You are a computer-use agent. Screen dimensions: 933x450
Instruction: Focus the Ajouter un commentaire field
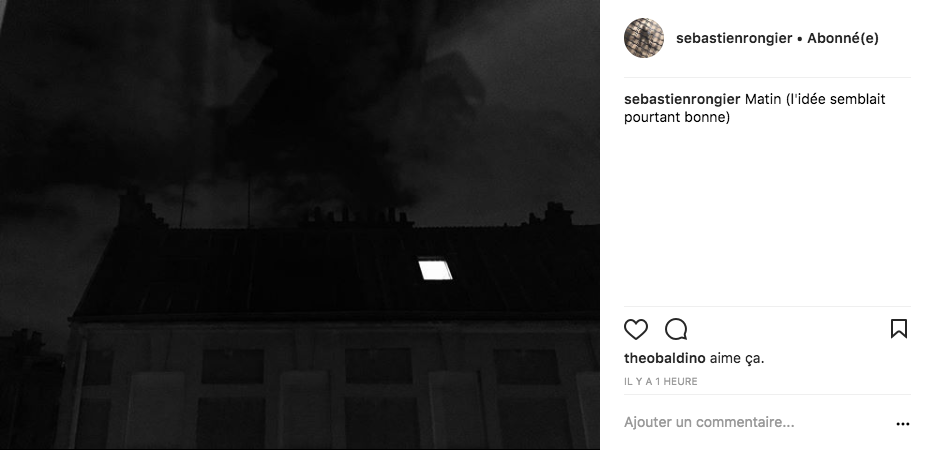756,423
